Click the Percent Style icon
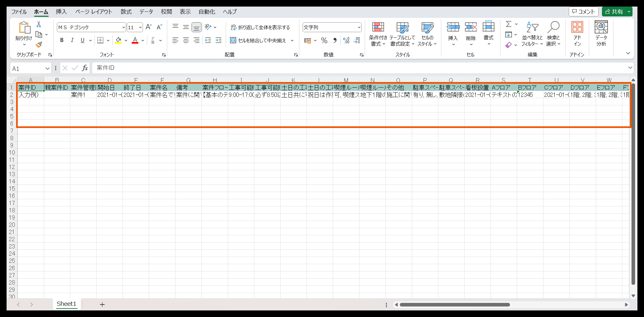 324,40
